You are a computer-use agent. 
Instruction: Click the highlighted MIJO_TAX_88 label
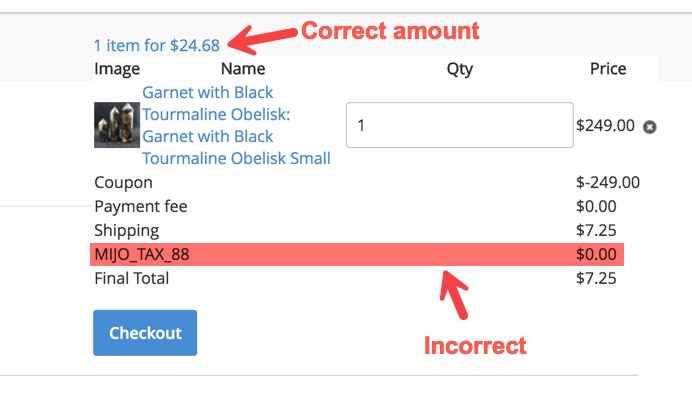tap(142, 255)
